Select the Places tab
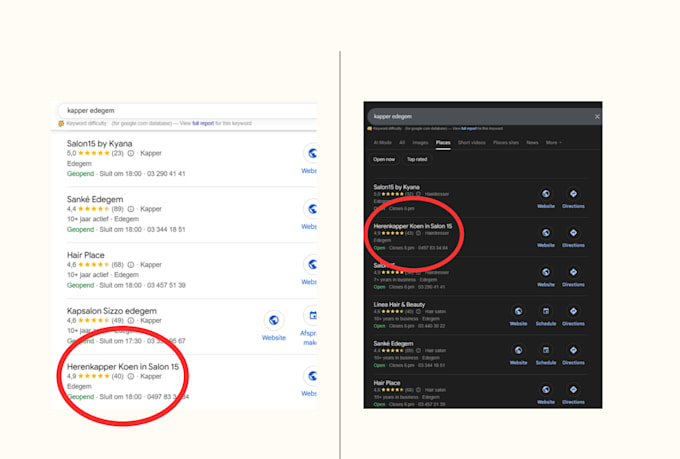Viewport: 680px width, 459px height. click(x=443, y=142)
